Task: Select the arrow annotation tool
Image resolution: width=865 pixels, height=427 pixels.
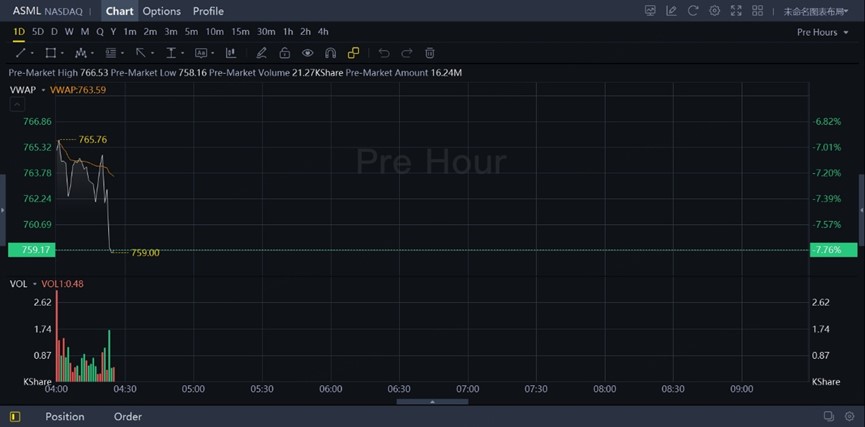Action: tap(141, 53)
